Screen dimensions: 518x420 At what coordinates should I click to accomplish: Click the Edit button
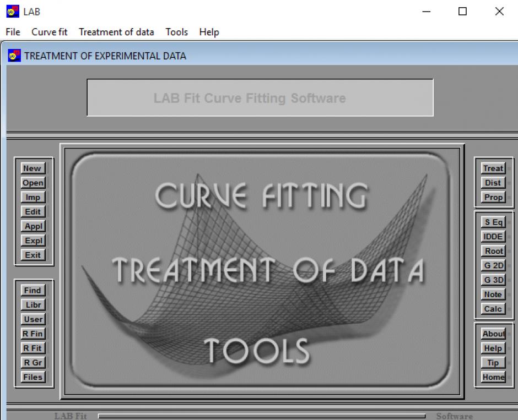coord(33,212)
